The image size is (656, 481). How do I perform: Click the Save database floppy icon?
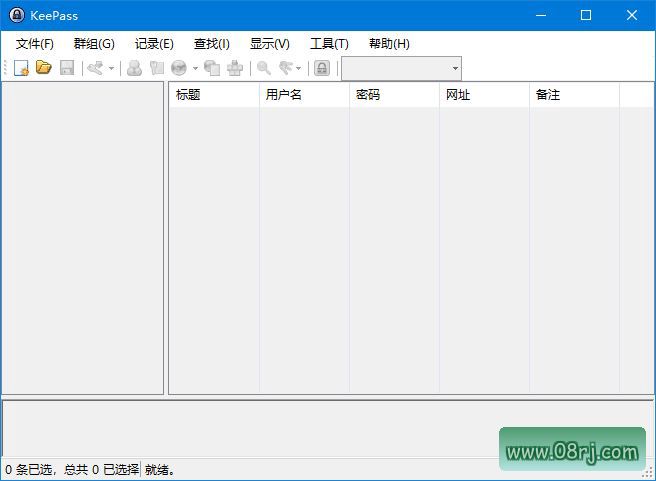click(67, 68)
